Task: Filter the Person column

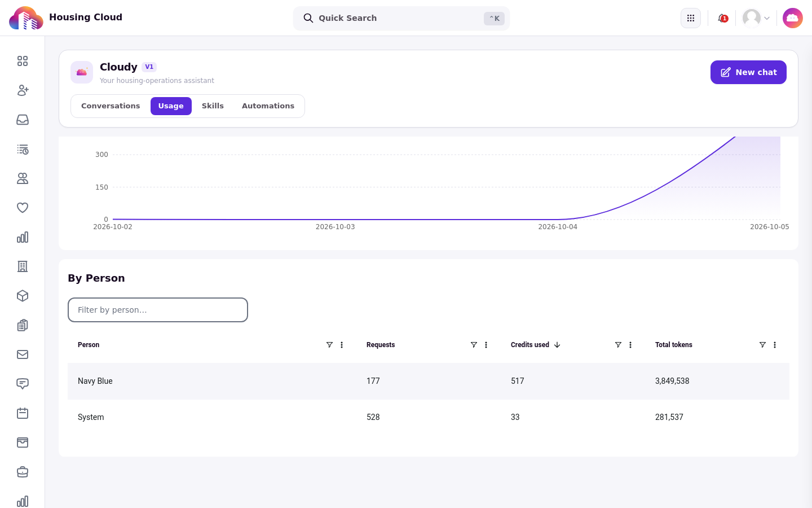Action: 329,345
